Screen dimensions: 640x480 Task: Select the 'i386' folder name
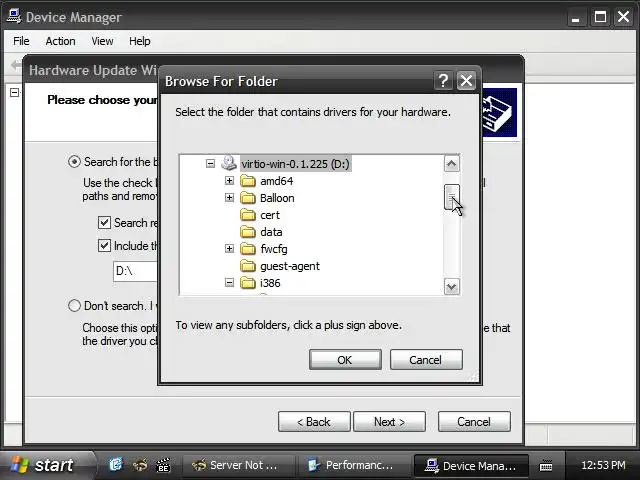point(270,283)
